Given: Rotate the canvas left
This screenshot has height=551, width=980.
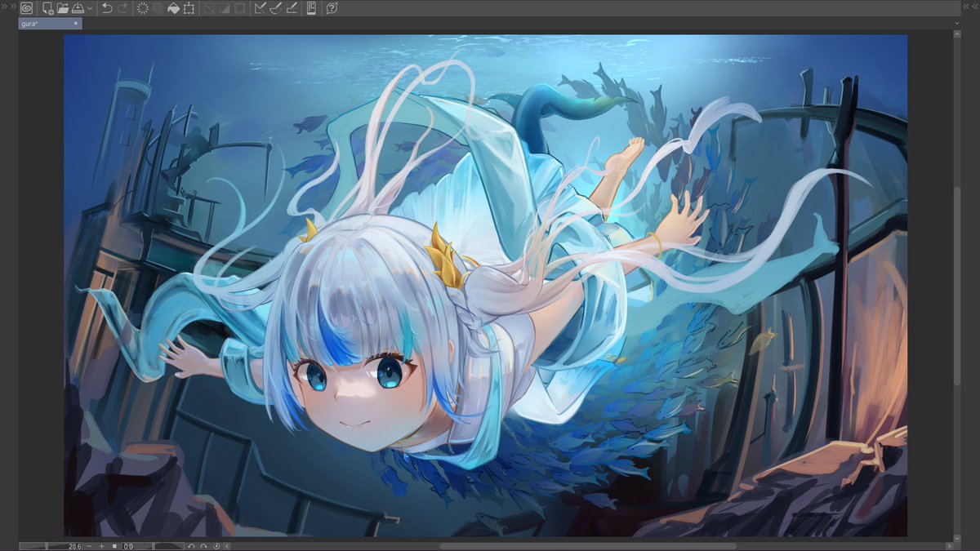Looking at the screenshot, I should point(191,546).
